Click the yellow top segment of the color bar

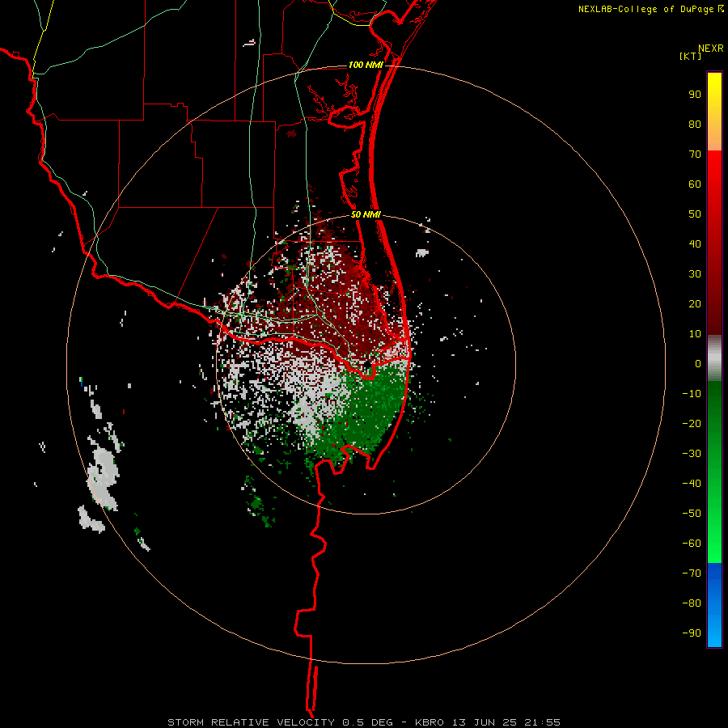(x=714, y=112)
